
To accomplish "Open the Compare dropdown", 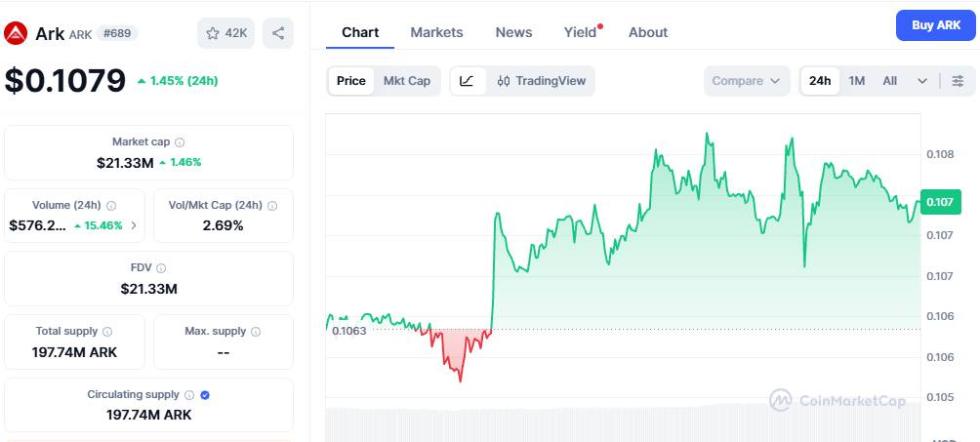I will pyautogui.click(x=747, y=81).
